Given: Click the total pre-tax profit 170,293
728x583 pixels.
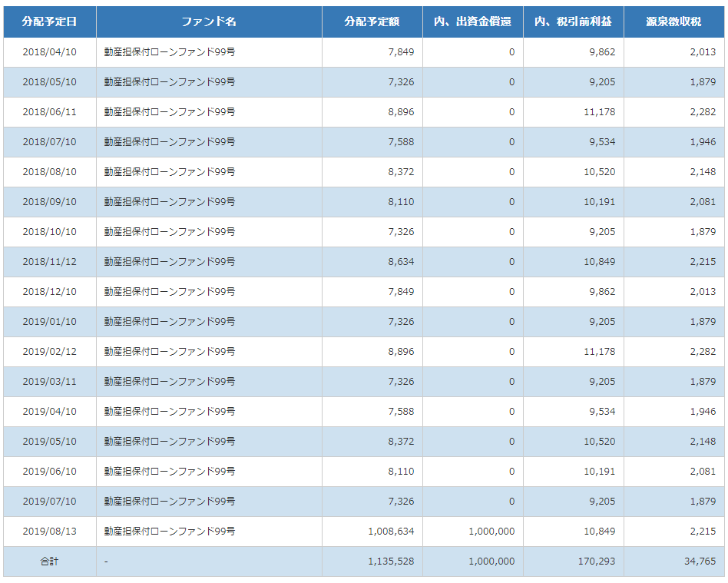Looking at the screenshot, I should click(x=596, y=561).
